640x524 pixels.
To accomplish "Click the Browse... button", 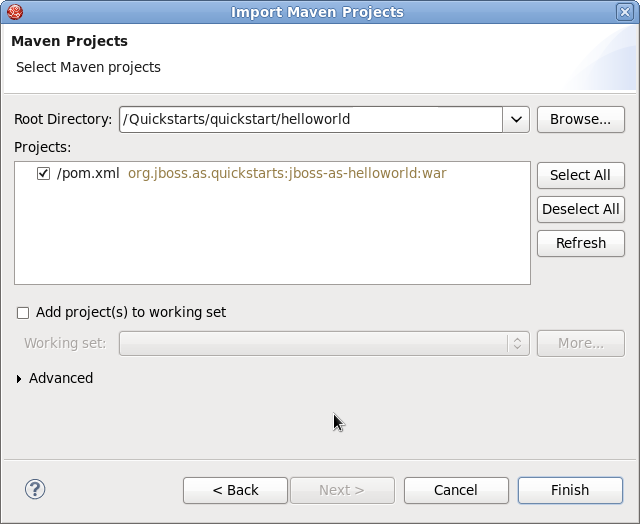I will pyautogui.click(x=580, y=119).
